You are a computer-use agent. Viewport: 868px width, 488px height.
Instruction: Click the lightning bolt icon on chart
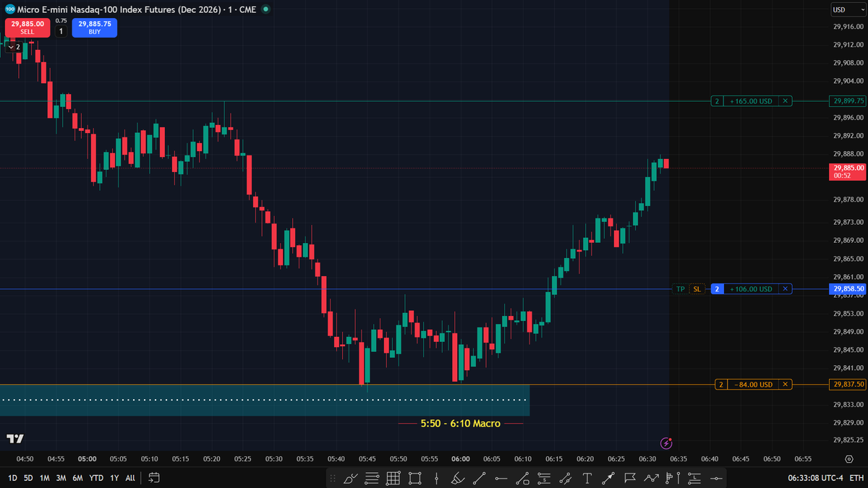point(667,442)
